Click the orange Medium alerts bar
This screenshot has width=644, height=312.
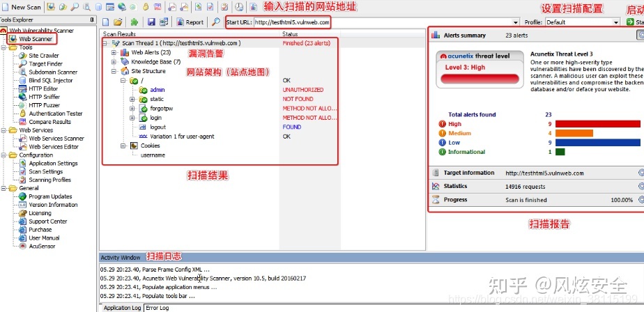(574, 134)
